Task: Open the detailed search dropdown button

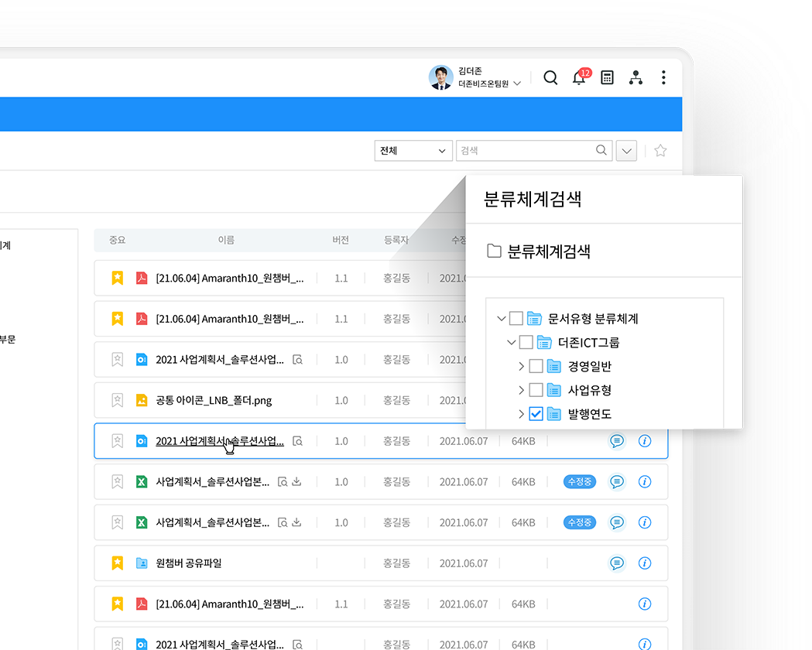Action: (626, 151)
